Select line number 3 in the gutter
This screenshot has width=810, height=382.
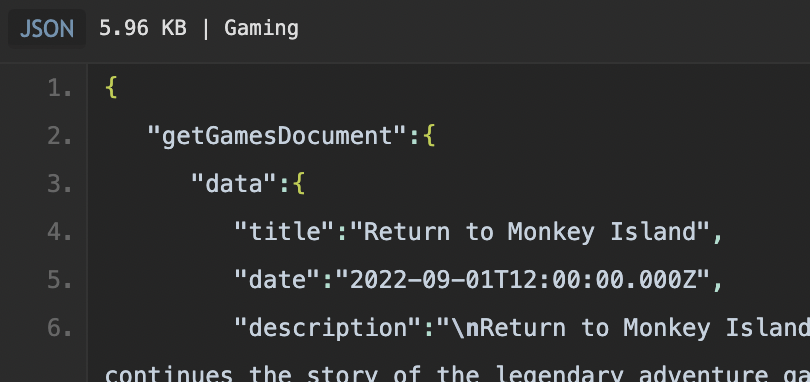(60, 185)
